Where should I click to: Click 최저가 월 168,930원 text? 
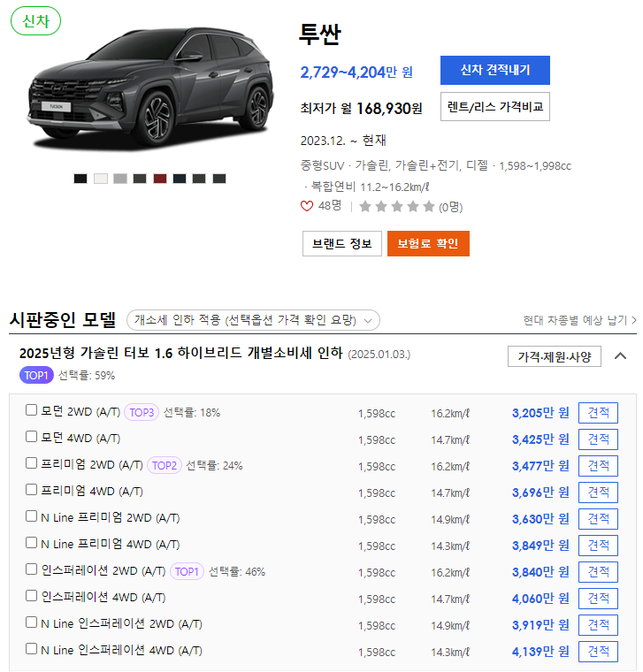point(362,109)
